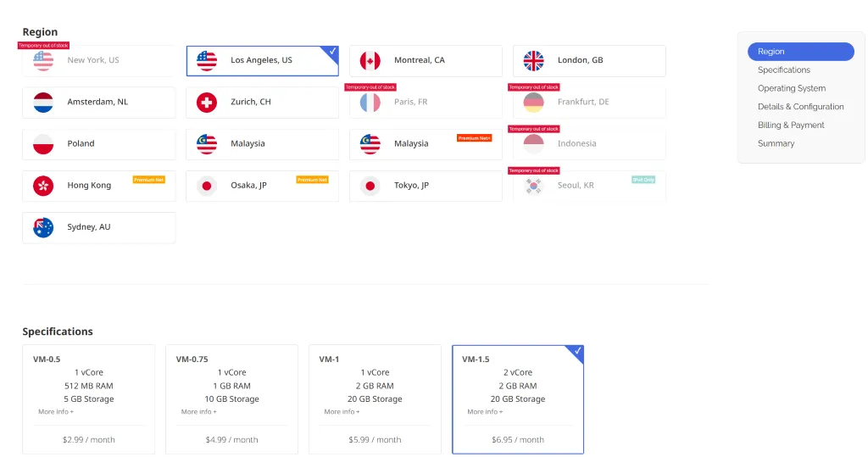
Task: Select the VM-1 plan card
Action: coord(375,399)
